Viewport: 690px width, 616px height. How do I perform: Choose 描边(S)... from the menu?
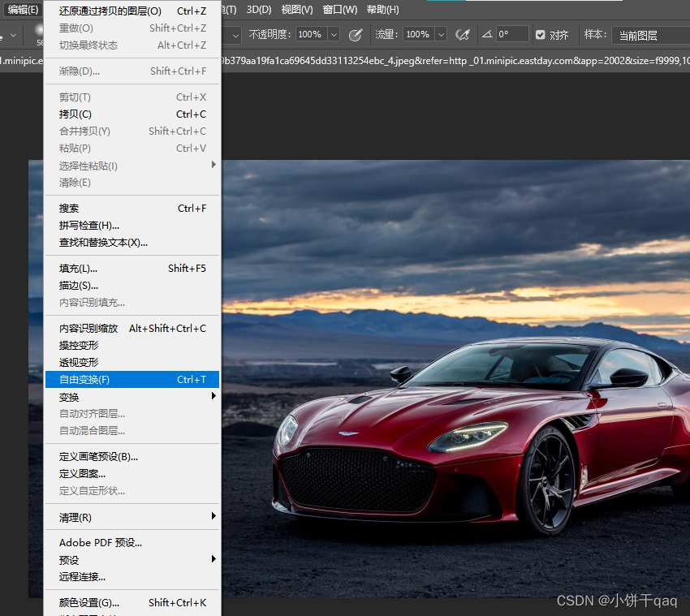(132, 286)
